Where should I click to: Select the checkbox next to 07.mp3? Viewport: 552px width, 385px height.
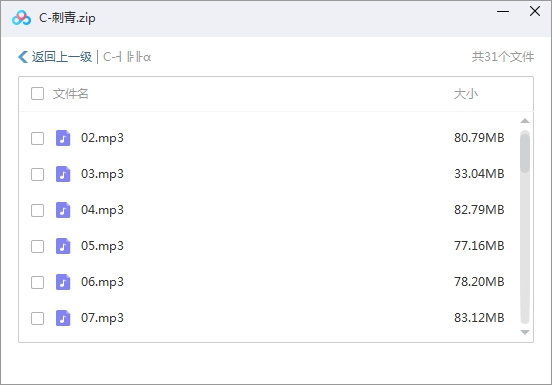click(37, 318)
